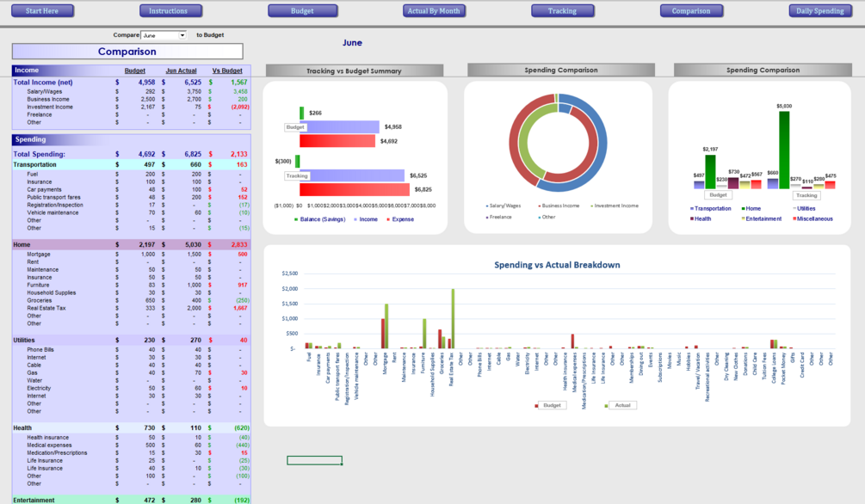Viewport: 865px width, 504px height.
Task: Select the Medical expenses row label
Action: point(49,445)
